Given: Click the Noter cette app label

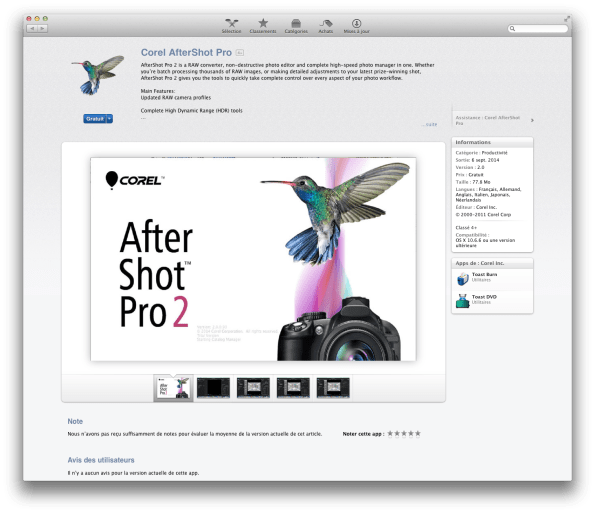Looking at the screenshot, I should coord(364,434).
